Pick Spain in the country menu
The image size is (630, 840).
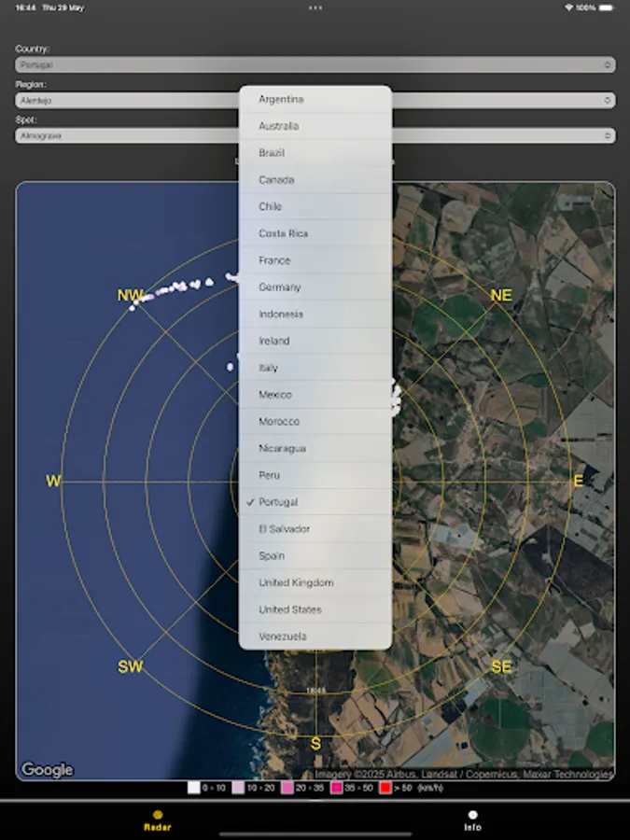tap(315, 555)
